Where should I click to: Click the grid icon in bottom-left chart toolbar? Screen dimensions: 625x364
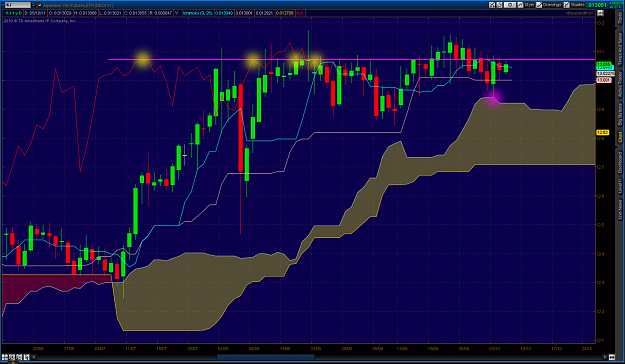click(5, 357)
